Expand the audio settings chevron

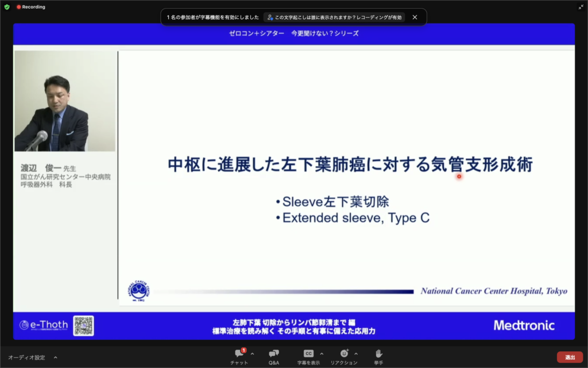56,357
